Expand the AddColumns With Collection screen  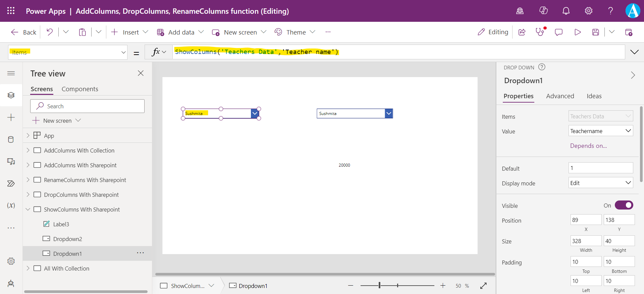(28, 151)
